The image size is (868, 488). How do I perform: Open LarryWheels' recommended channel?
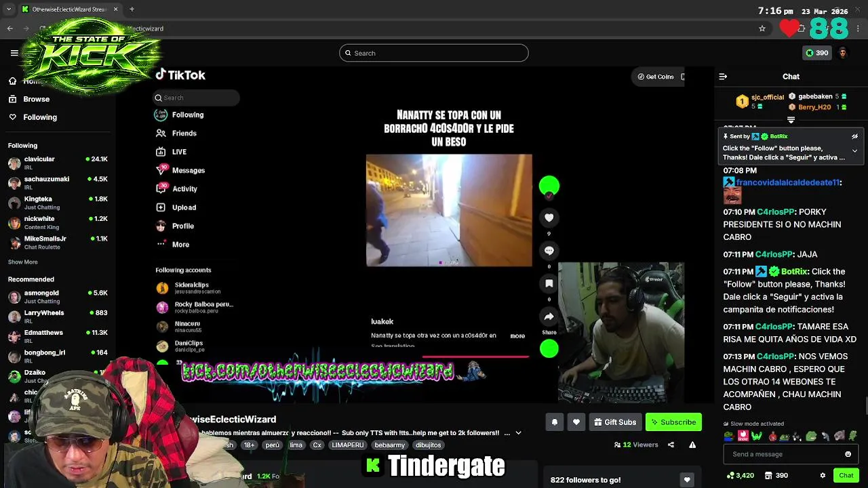click(x=58, y=317)
